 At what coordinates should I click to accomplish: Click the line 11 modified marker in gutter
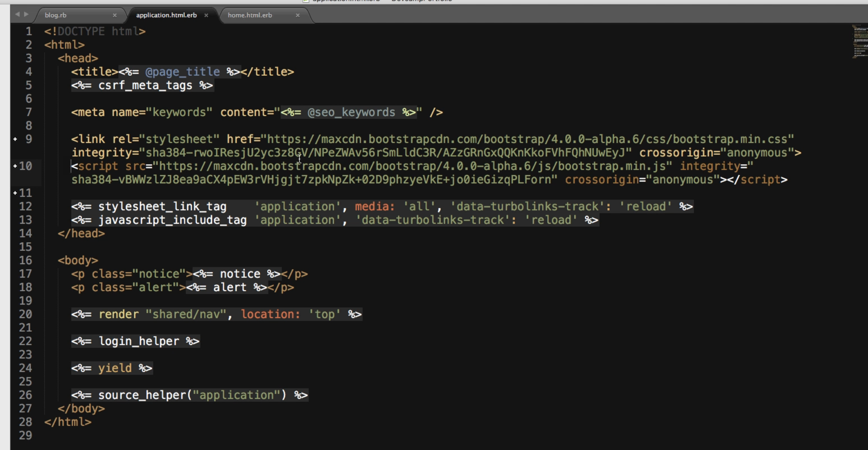[15, 193]
